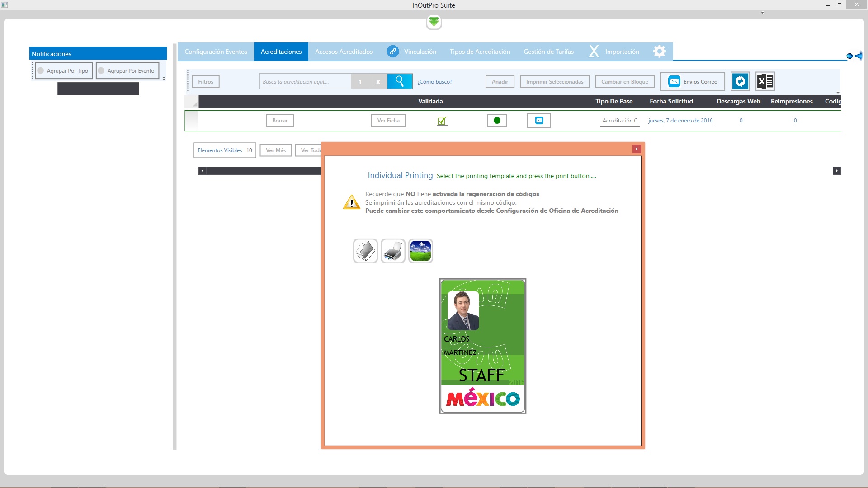Select the Agrupar Por Tipo radio option
The width and height of the screenshot is (868, 488).
pyautogui.click(x=41, y=71)
